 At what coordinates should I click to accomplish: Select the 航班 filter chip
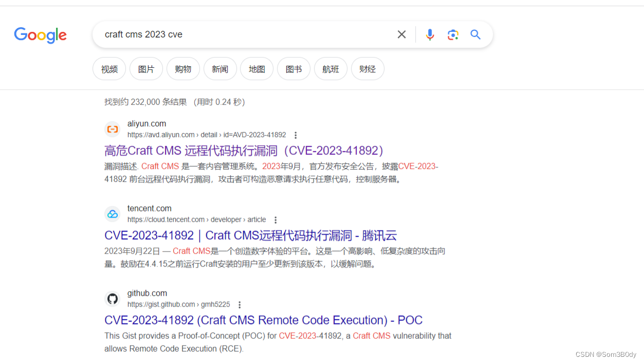tap(331, 69)
